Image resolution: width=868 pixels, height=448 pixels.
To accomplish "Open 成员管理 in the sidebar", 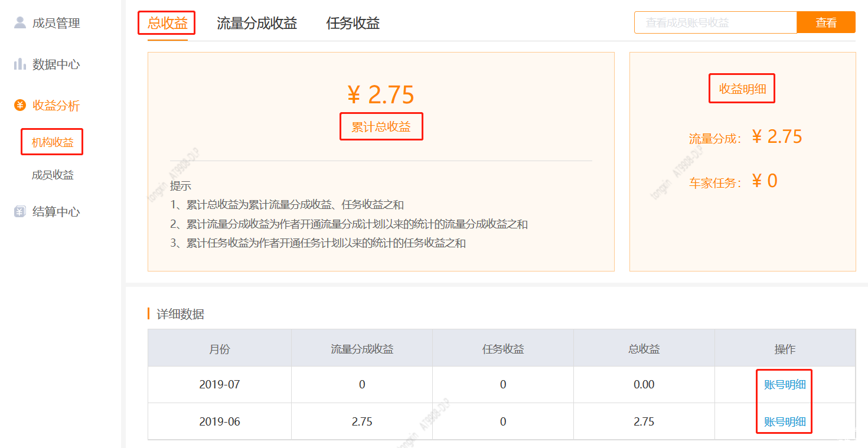I will pyautogui.click(x=56, y=24).
